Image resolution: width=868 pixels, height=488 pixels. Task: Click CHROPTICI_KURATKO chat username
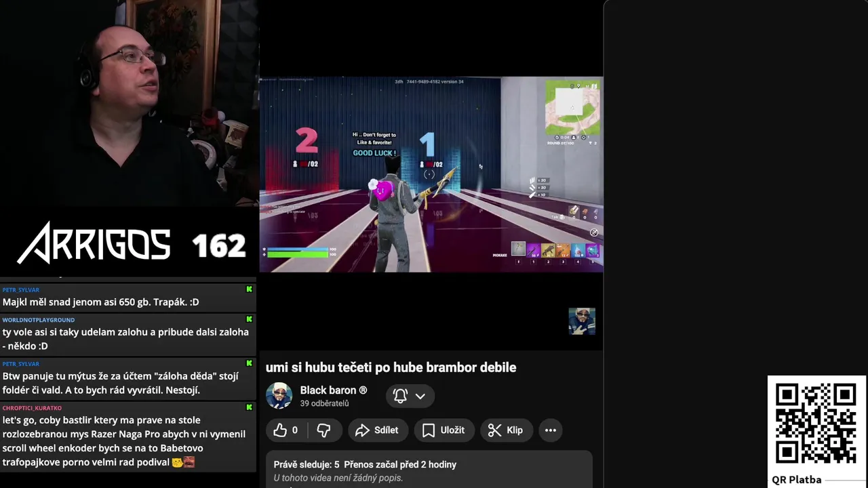(x=32, y=408)
